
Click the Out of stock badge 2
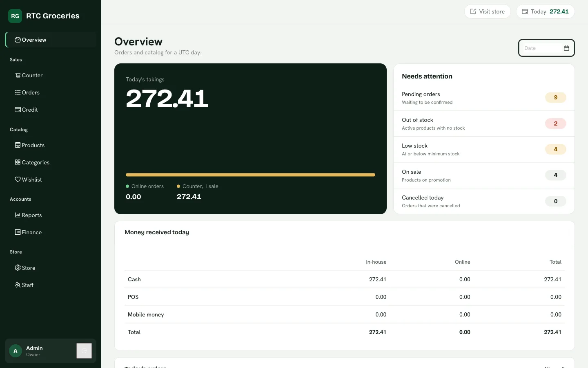555,123
